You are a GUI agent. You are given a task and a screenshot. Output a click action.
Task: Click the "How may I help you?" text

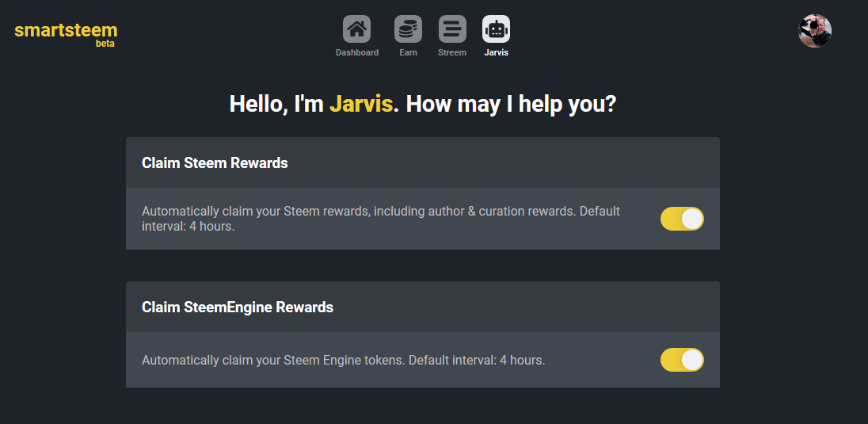[x=511, y=104]
